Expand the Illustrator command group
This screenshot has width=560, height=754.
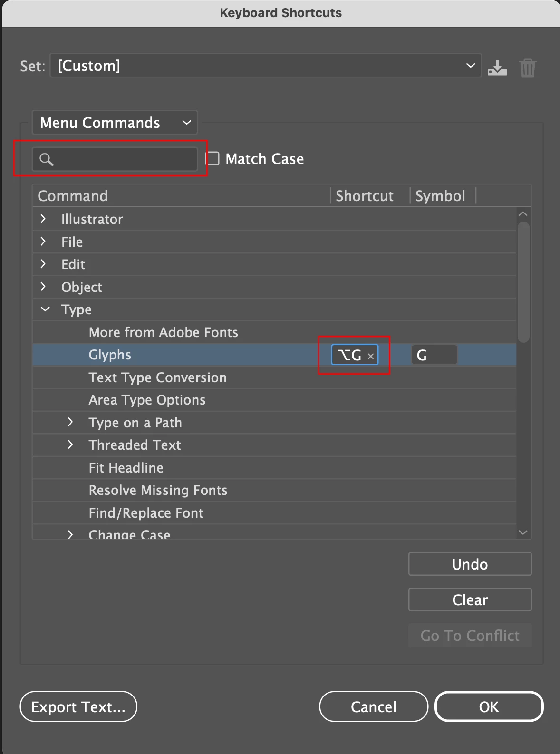pos(43,219)
